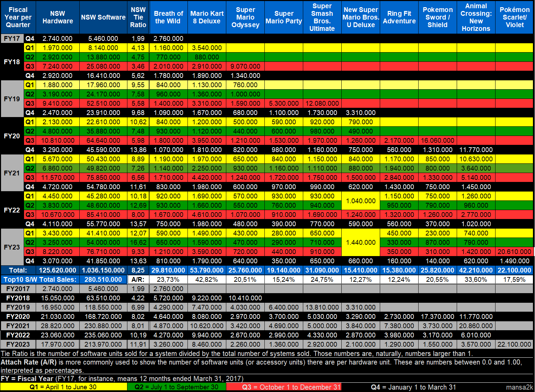The image size is (535, 392).
Task: Click the 10.620.000 Mario Kart FY2021 value
Action: 207,326
